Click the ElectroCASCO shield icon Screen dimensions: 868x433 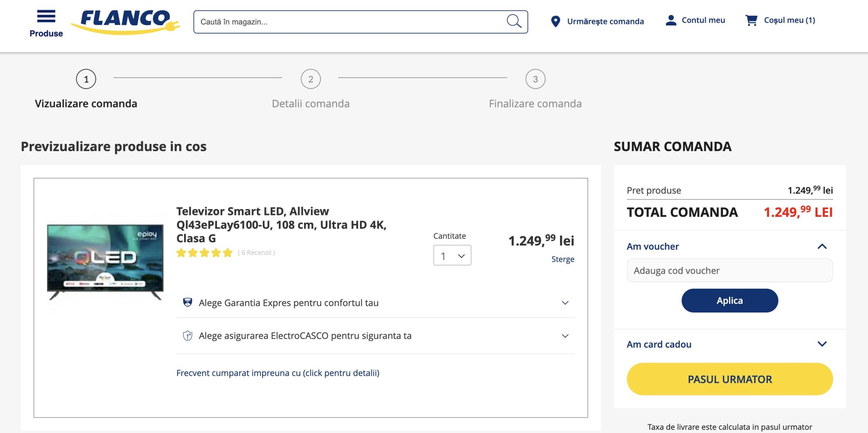pos(188,336)
